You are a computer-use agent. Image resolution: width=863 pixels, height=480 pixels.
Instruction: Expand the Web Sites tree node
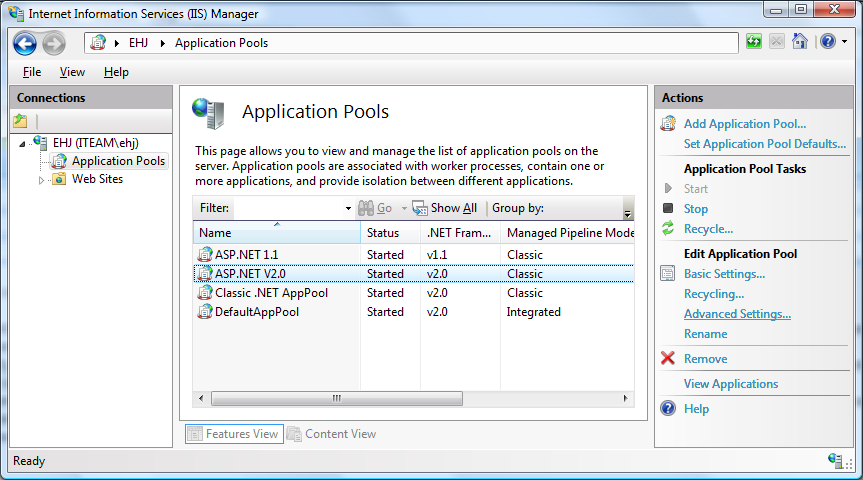[42, 180]
